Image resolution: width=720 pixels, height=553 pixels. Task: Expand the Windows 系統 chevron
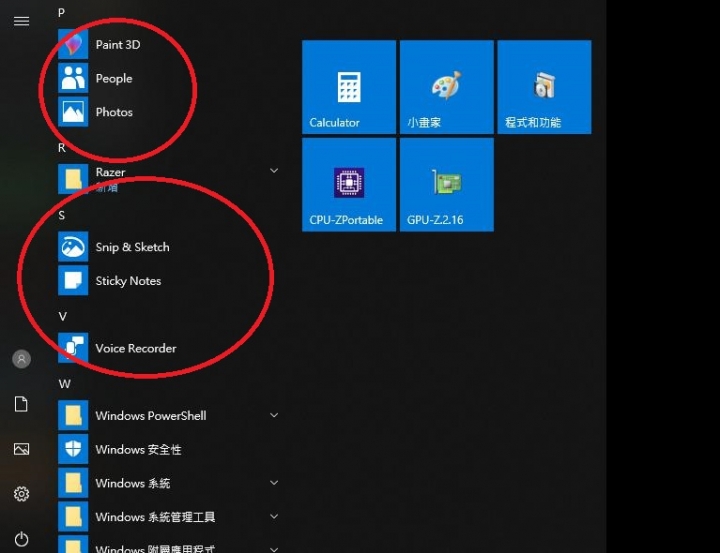[x=274, y=483]
